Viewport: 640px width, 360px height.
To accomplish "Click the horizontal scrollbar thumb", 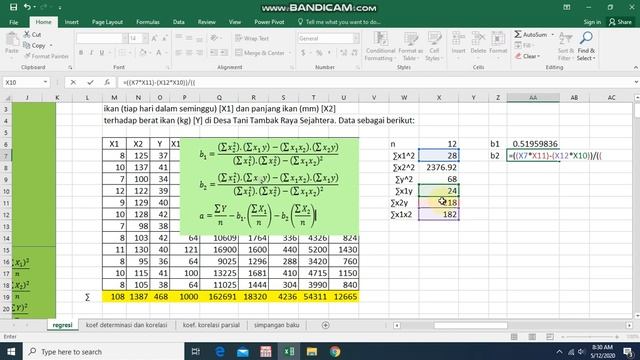I will [x=470, y=325].
